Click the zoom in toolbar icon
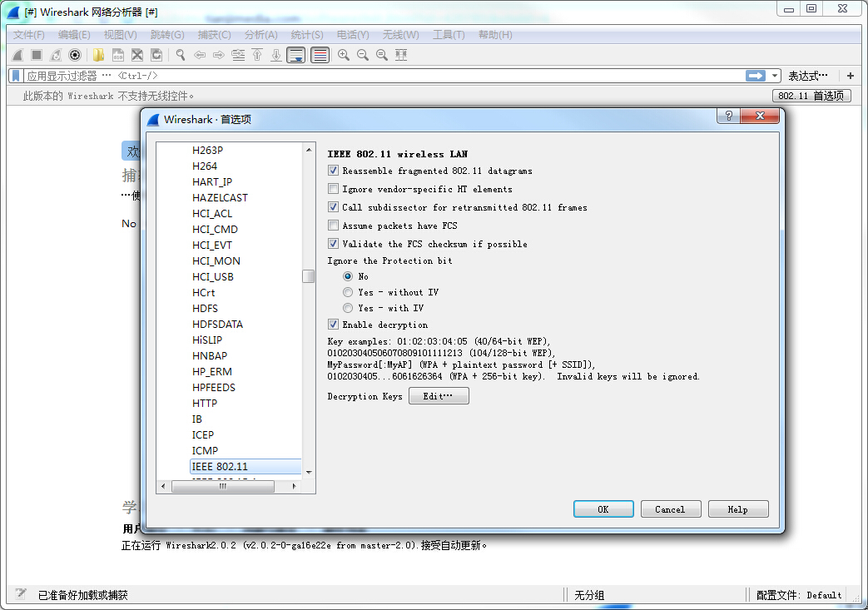Image resolution: width=868 pixels, height=610 pixels. 343,55
